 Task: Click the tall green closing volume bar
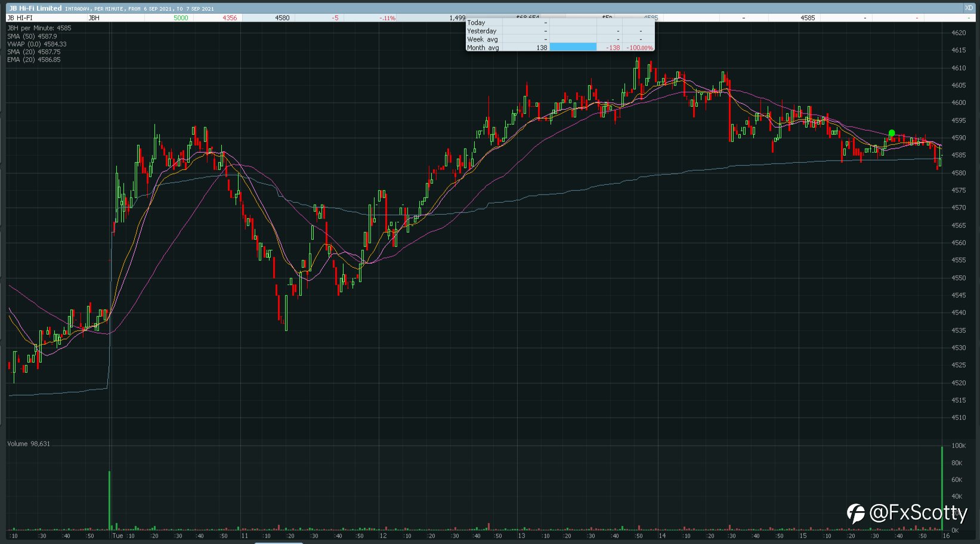point(942,488)
